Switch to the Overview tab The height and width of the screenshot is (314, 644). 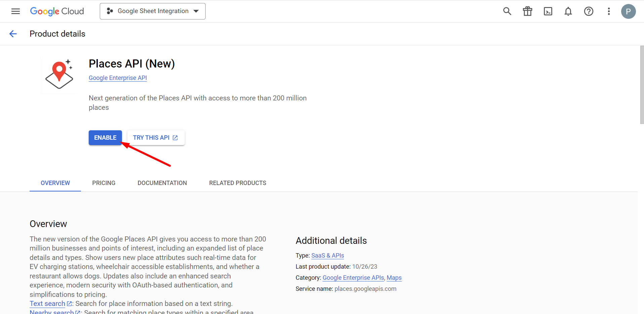(x=55, y=183)
